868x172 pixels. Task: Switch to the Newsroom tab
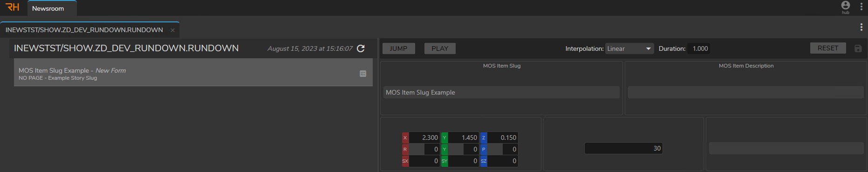point(48,8)
